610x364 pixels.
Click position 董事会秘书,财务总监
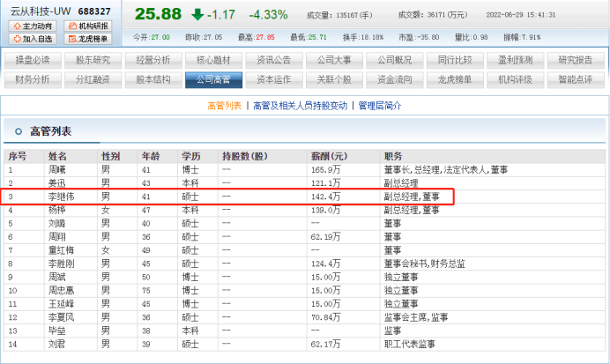pos(424,264)
